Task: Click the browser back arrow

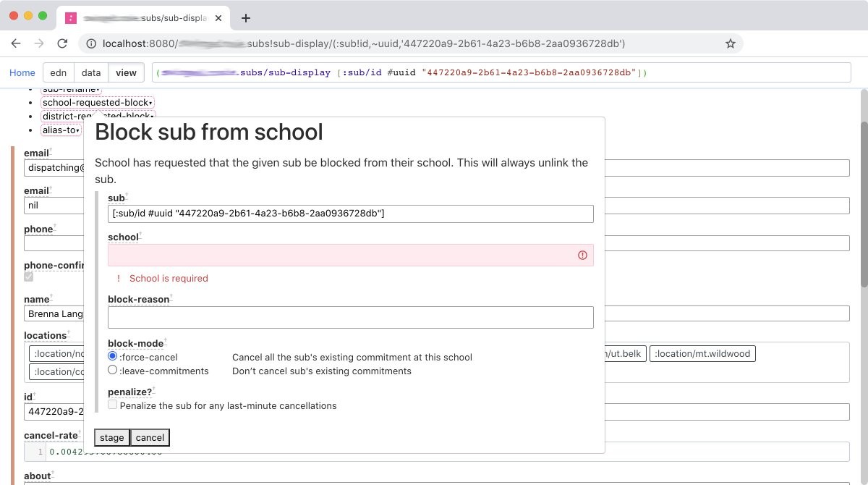Action: pos(16,43)
